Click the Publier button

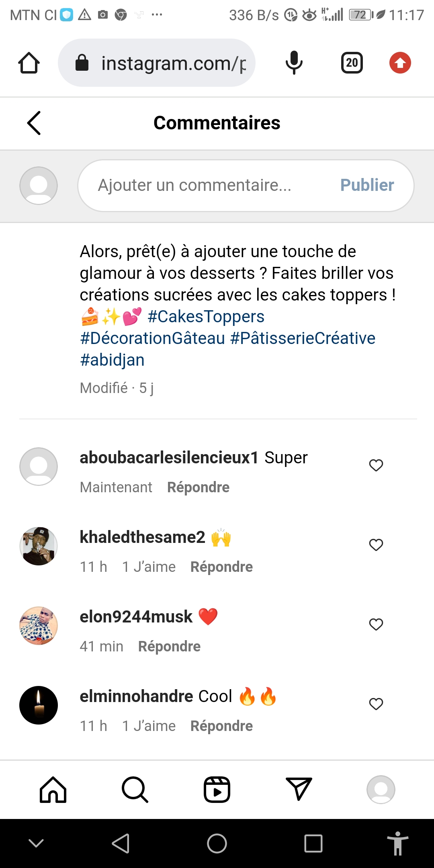[367, 185]
